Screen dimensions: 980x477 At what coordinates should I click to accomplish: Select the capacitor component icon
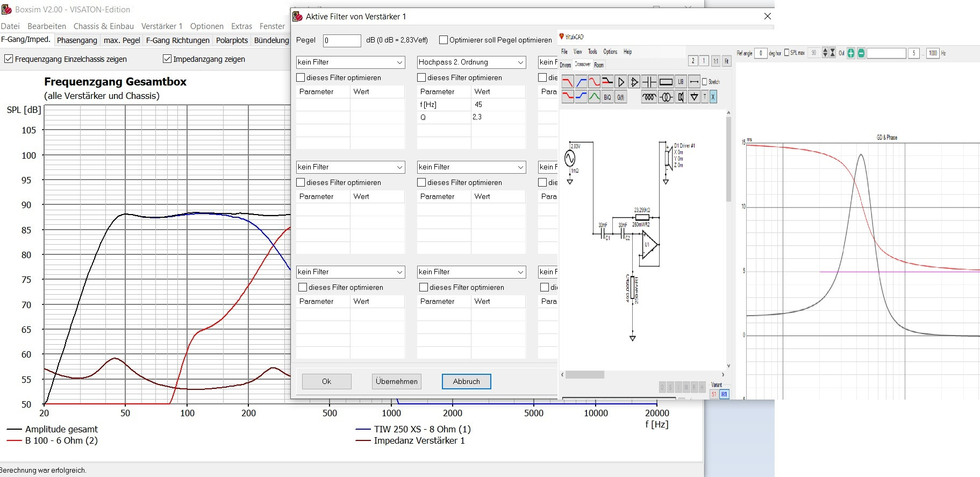tap(649, 82)
